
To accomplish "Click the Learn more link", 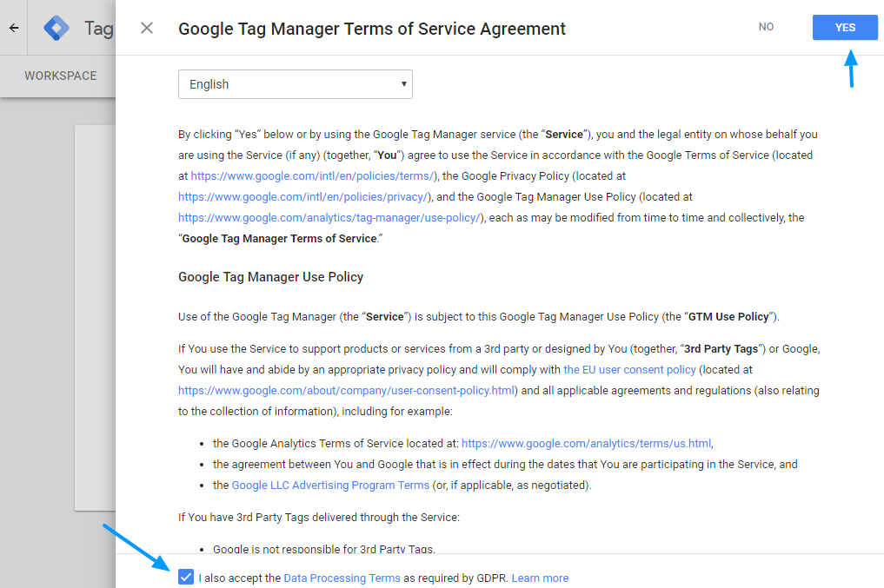I will tap(540, 578).
